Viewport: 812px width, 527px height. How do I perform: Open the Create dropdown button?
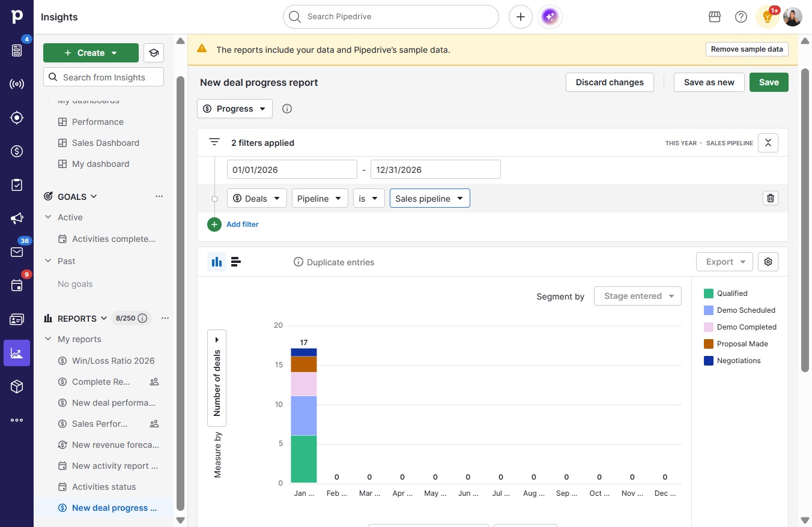[91, 53]
